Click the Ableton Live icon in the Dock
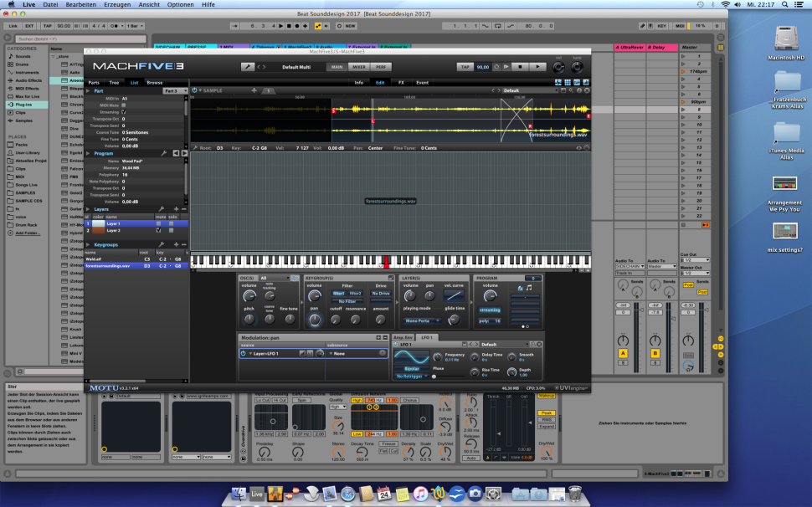 [257, 494]
